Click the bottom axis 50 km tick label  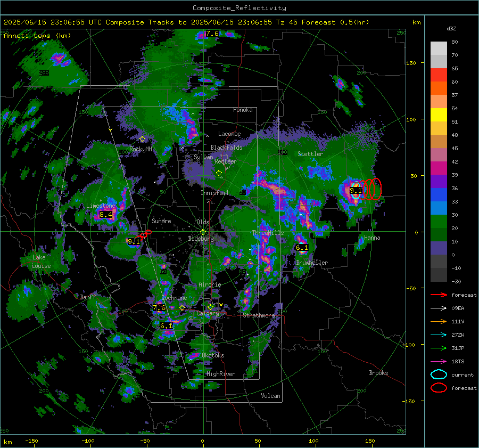tap(258, 441)
